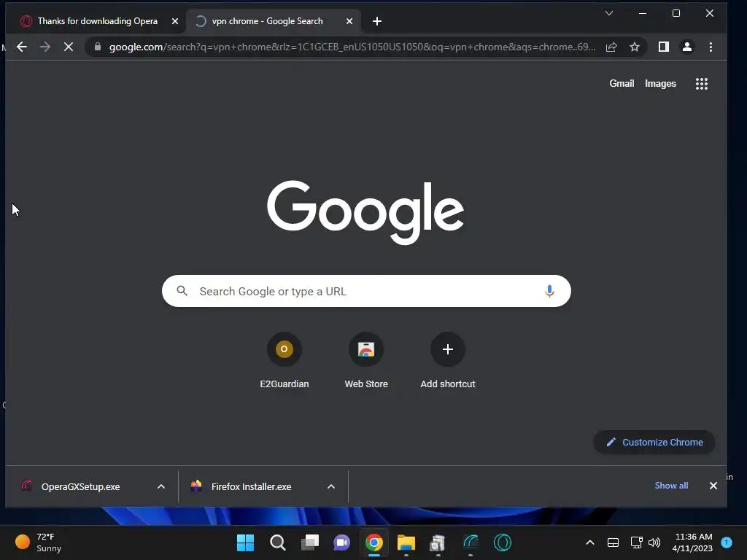Screen dimensions: 747x560
Task: Open the Chrome profile avatar menu
Action: (687, 47)
